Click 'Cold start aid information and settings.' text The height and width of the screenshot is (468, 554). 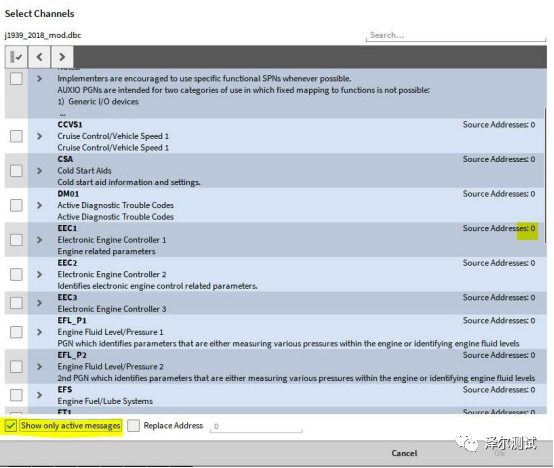click(x=129, y=182)
